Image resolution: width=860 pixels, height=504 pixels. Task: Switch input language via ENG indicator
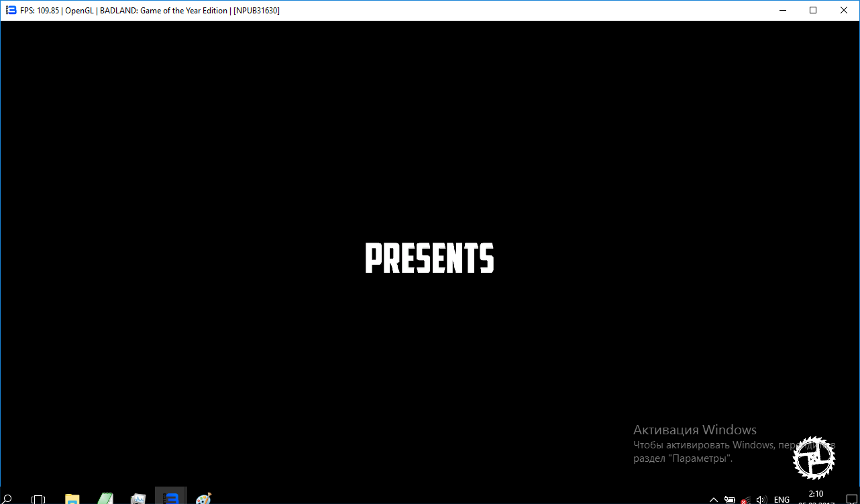pyautogui.click(x=782, y=499)
